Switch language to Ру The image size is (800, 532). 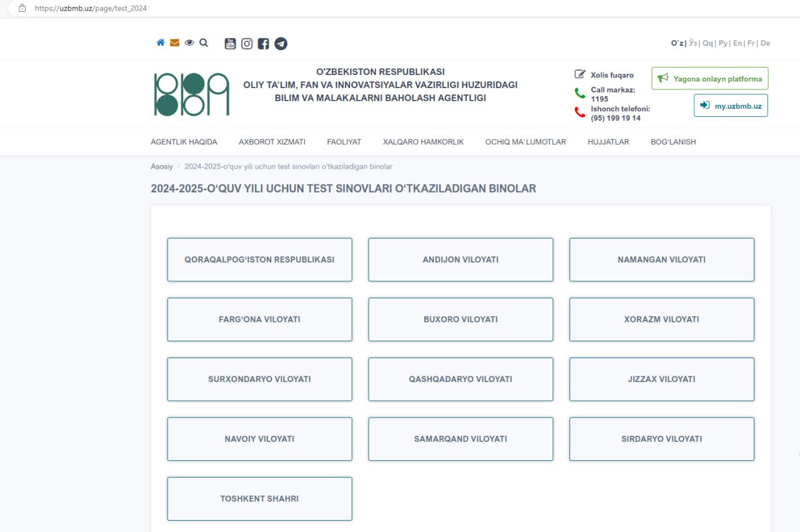[x=723, y=43]
